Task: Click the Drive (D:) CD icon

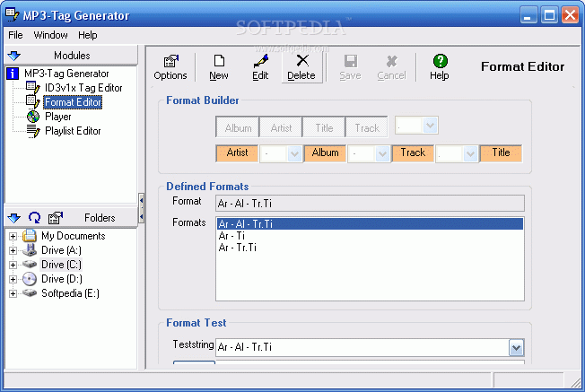Action: [29, 279]
